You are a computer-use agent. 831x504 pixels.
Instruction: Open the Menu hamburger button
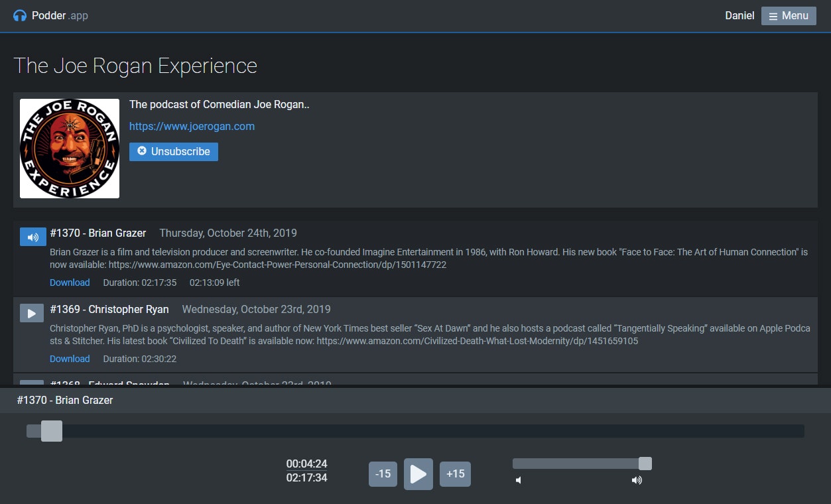click(789, 16)
